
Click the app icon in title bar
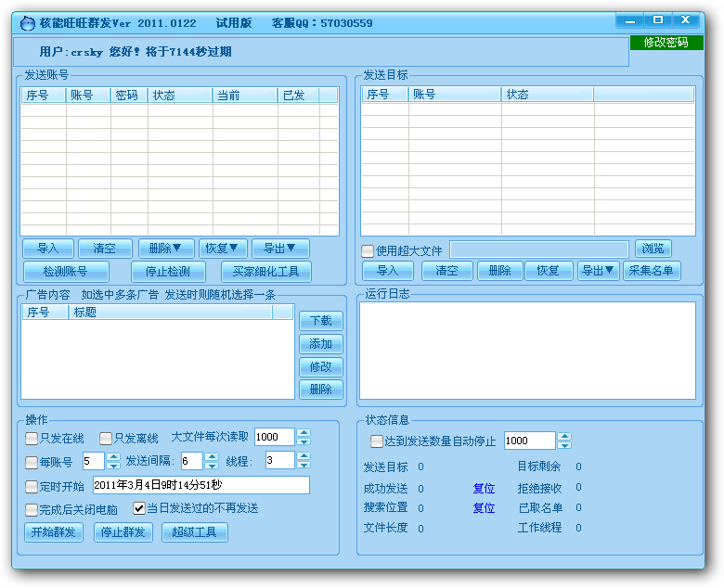tap(27, 23)
